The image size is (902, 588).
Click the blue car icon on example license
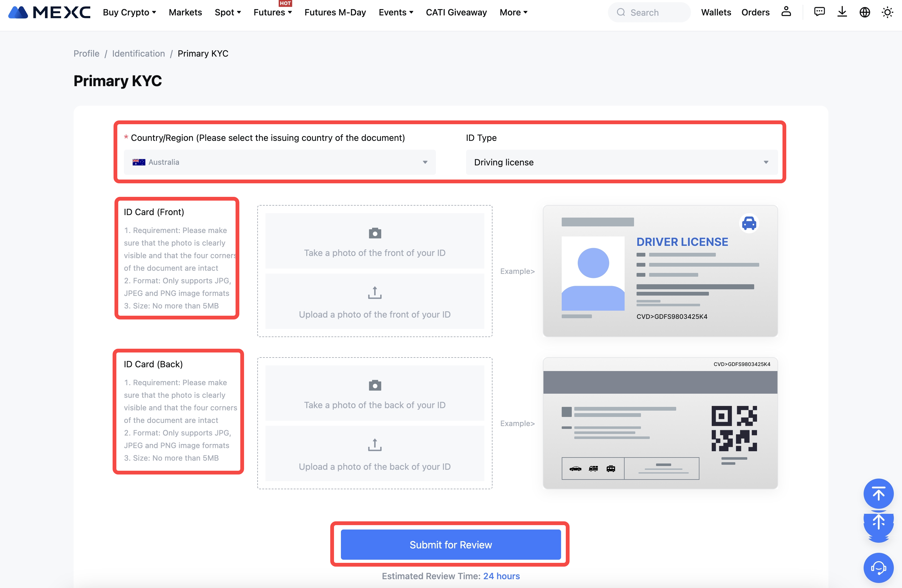click(749, 223)
